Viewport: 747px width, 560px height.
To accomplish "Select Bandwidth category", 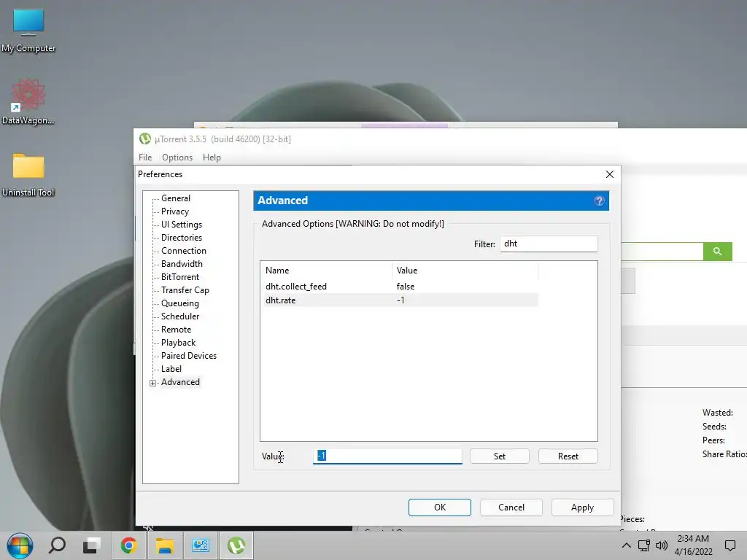I will tap(182, 264).
